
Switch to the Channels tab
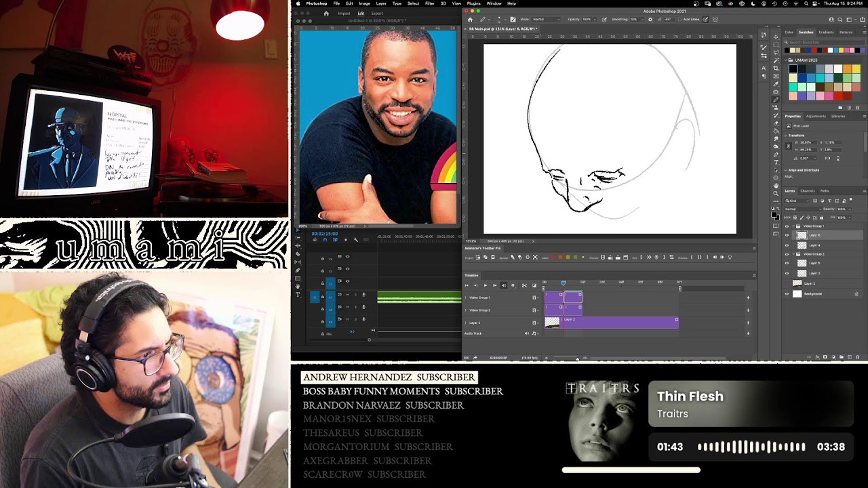click(808, 190)
